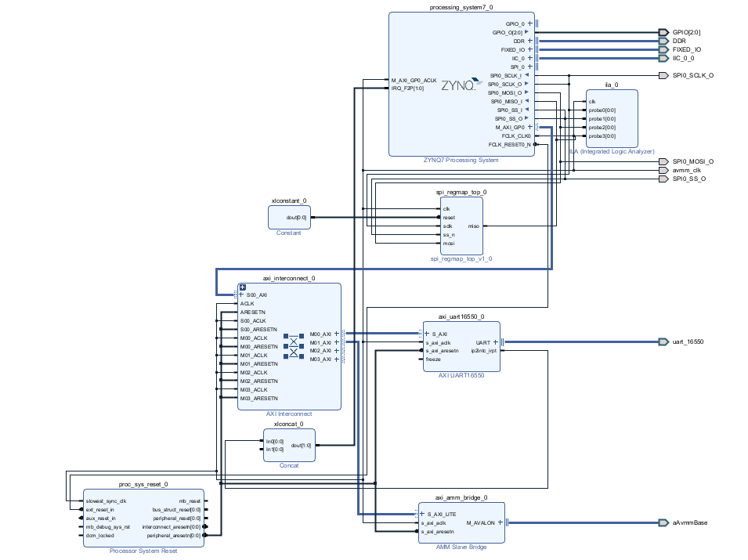The image size is (748, 560).
Task: Select the FCLK_RESET0_N pin on Zynq
Action: (509, 145)
